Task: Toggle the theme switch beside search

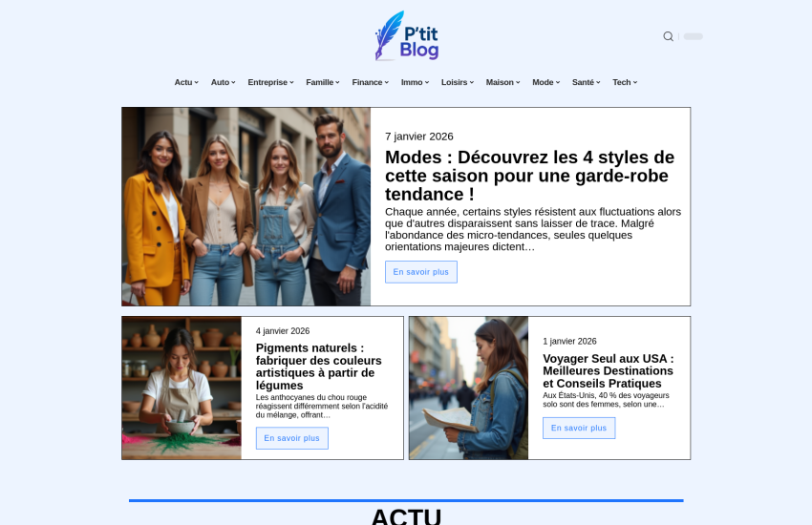Action: click(693, 36)
